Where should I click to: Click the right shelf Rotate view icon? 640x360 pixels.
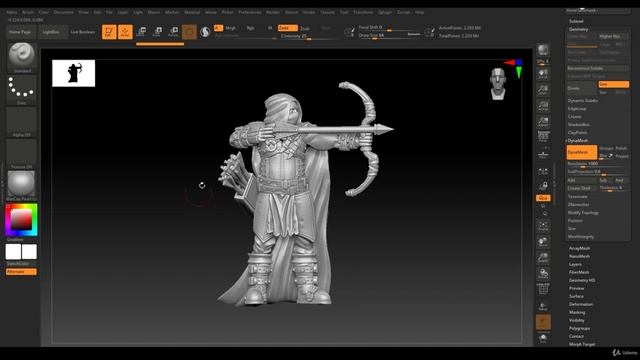[x=543, y=273]
